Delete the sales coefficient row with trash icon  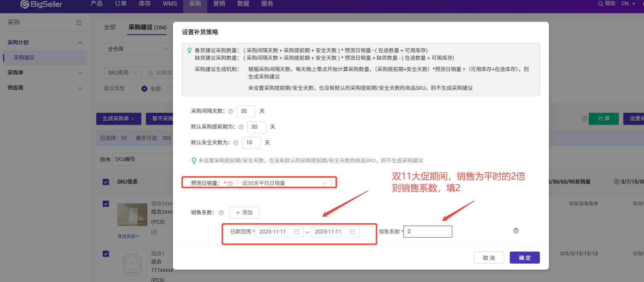[x=516, y=230]
